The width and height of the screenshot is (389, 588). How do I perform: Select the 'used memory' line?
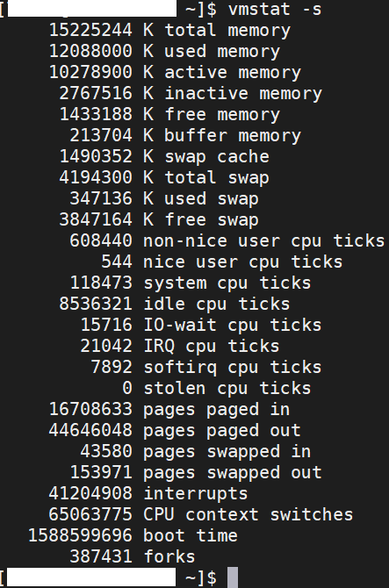165,52
